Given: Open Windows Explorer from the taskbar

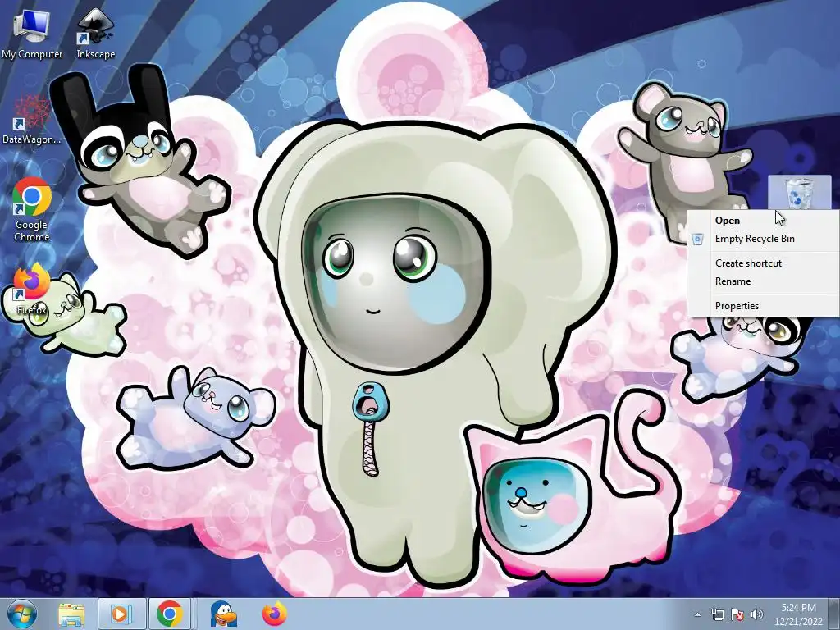Looking at the screenshot, I should [x=71, y=614].
